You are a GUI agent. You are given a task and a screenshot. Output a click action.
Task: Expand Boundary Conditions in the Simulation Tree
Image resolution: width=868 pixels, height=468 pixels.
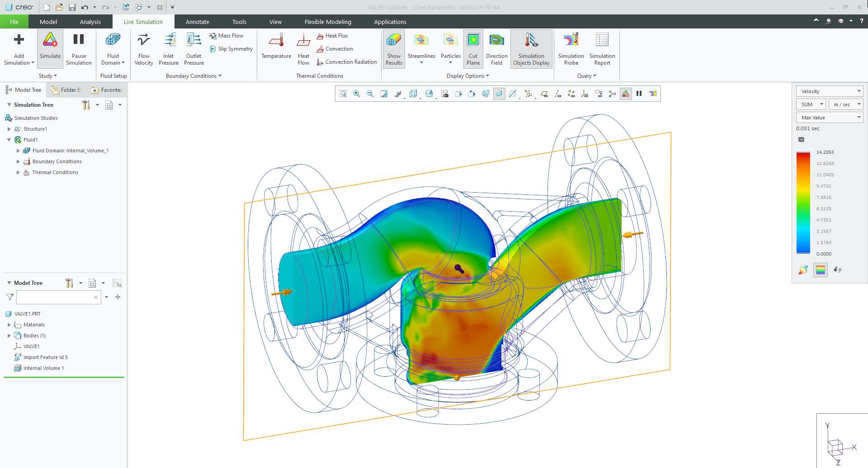tap(18, 161)
